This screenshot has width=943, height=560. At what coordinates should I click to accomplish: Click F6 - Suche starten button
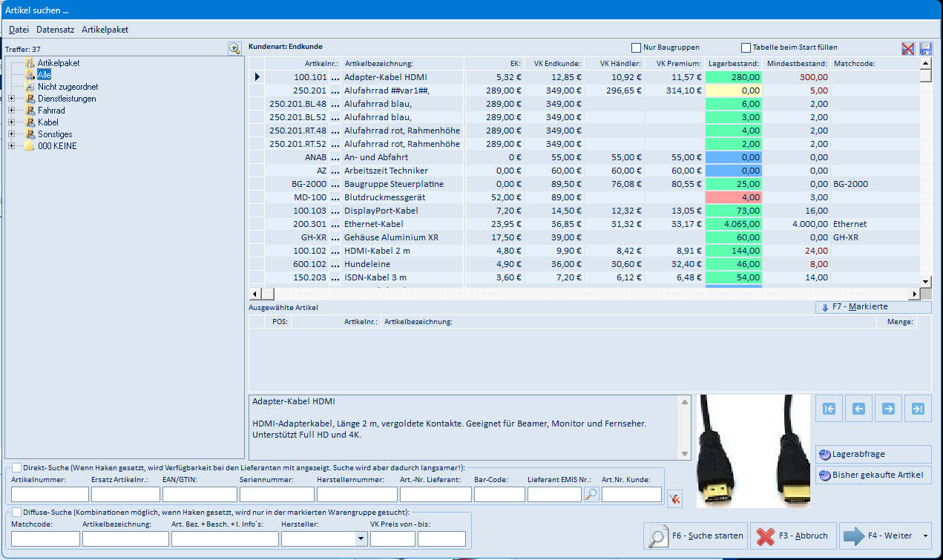click(695, 536)
